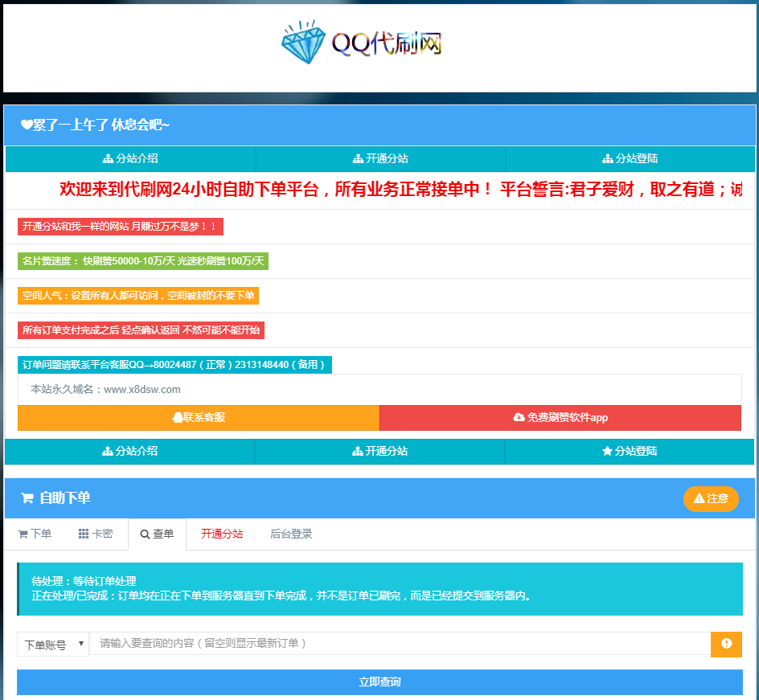Open the 下单账号 dropdown
Viewport: 759px width, 700px height.
pos(53,644)
